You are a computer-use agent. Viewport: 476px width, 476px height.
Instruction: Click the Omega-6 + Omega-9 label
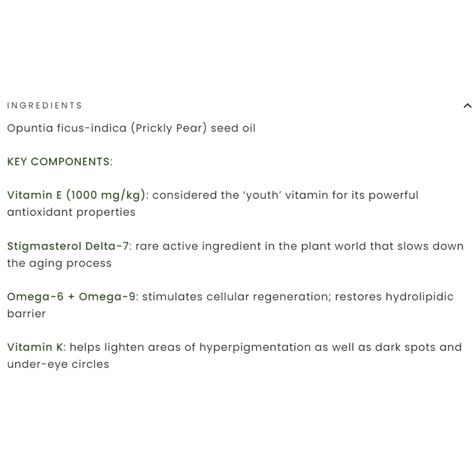71,297
